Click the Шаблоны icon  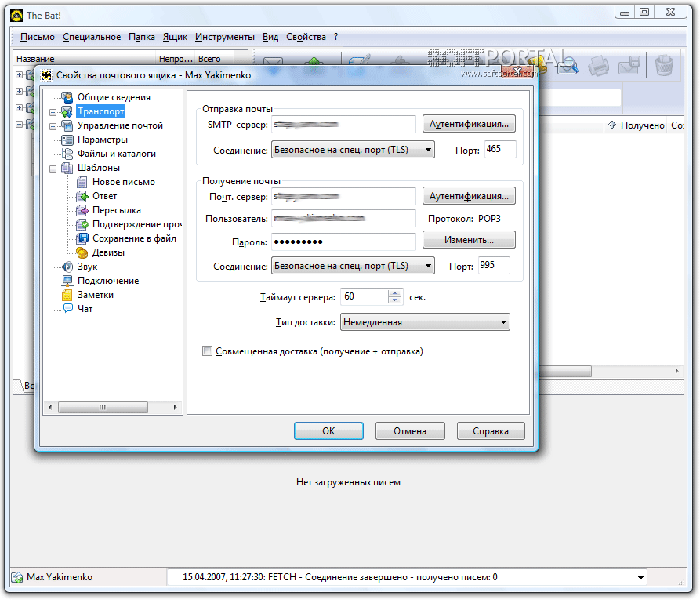pyautogui.click(x=67, y=168)
